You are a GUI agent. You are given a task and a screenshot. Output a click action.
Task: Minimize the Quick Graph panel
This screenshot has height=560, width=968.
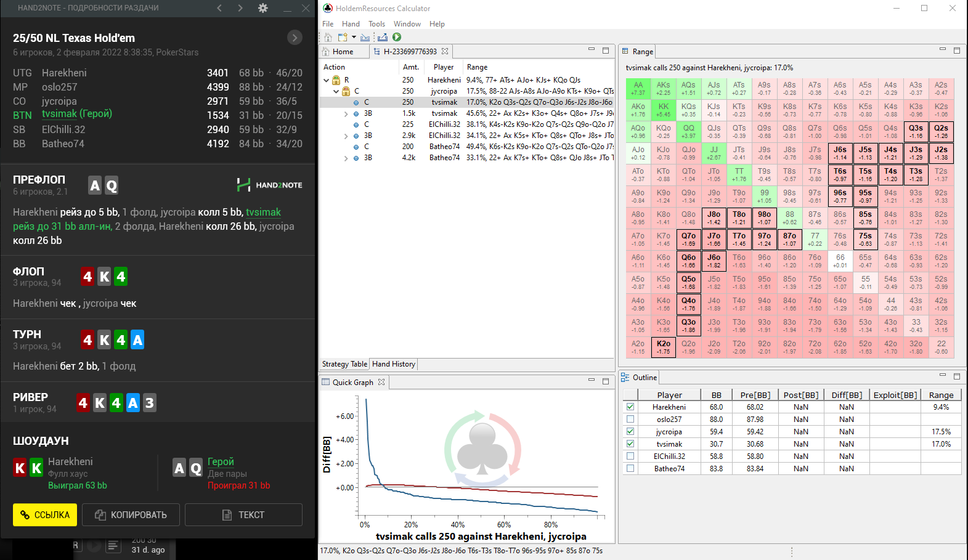point(592,380)
